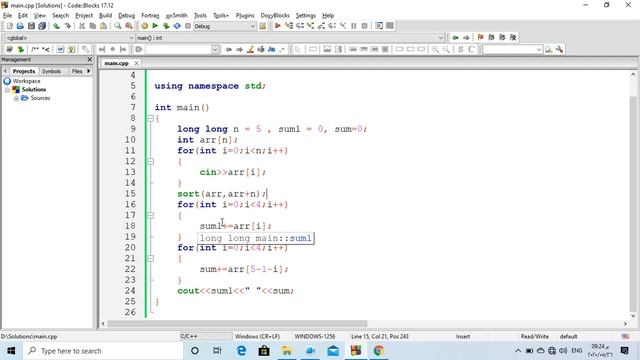Jump back using the green left arrow

pyautogui.click(x=455, y=38)
